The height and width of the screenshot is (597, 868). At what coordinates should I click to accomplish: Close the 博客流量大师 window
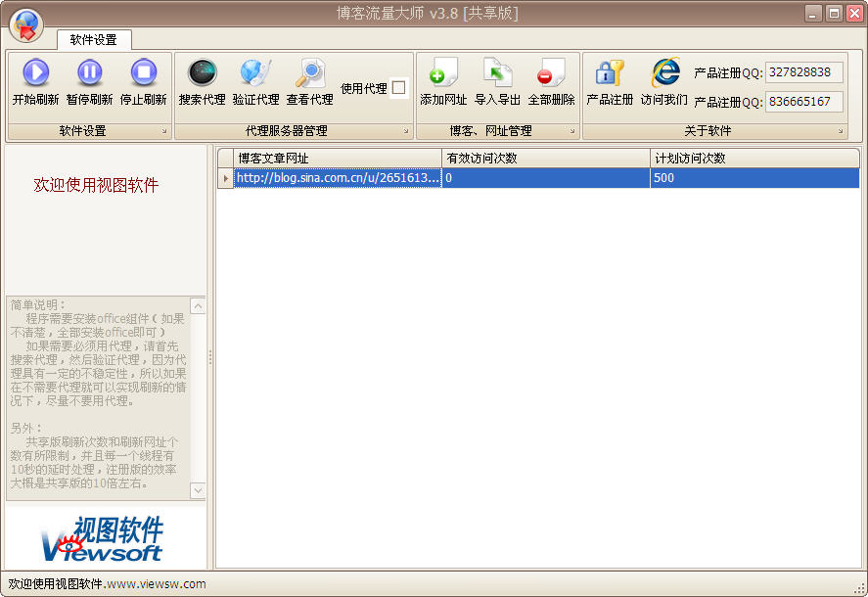point(854,14)
